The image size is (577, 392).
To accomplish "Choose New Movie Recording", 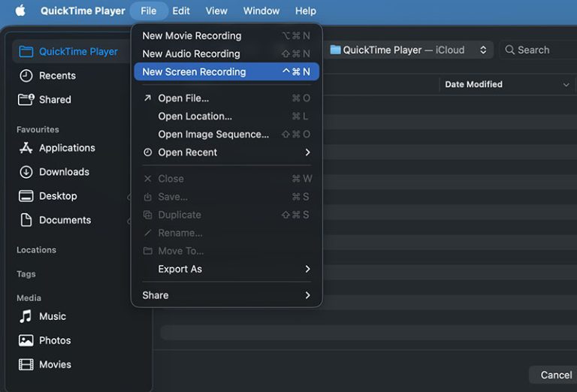I will (x=226, y=35).
